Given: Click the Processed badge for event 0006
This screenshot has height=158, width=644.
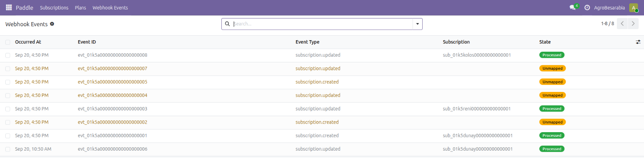Looking at the screenshot, I should (x=552, y=149).
